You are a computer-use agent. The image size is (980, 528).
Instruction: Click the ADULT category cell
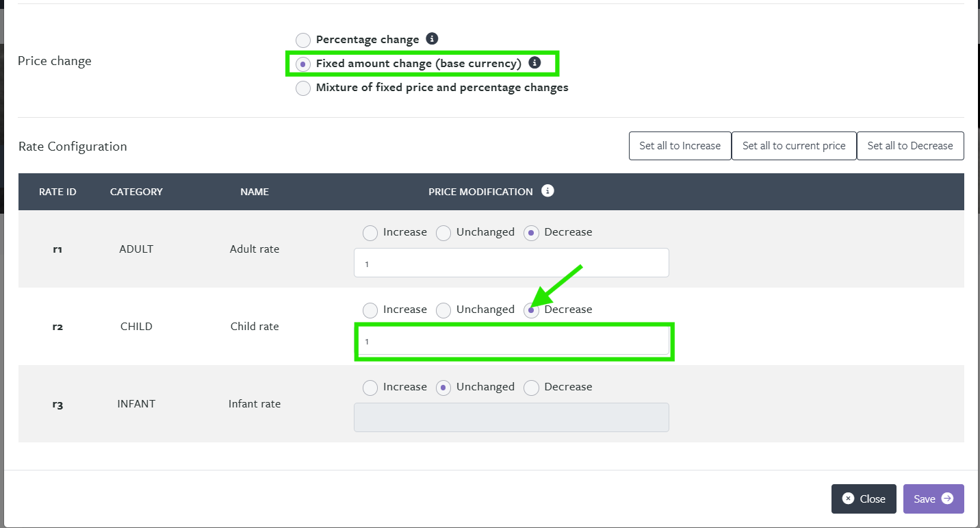click(x=136, y=249)
